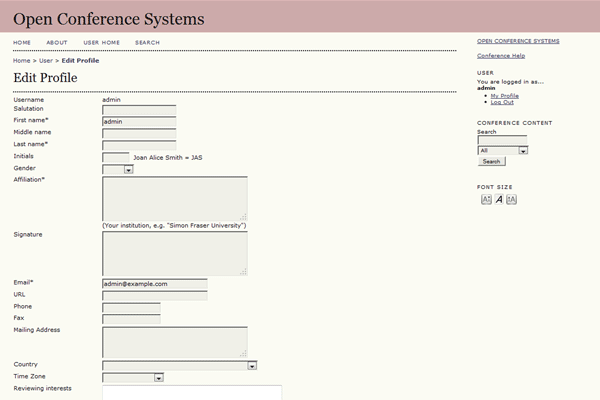The image size is (600, 400).
Task: Open Search in the top navigation bar
Action: 147,43
